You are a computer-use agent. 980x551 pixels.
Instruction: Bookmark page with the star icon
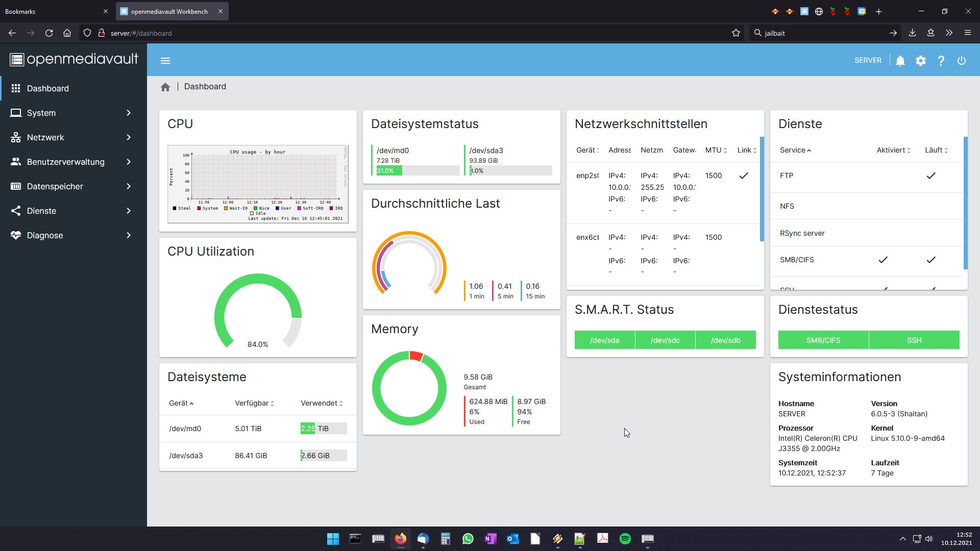coord(736,33)
